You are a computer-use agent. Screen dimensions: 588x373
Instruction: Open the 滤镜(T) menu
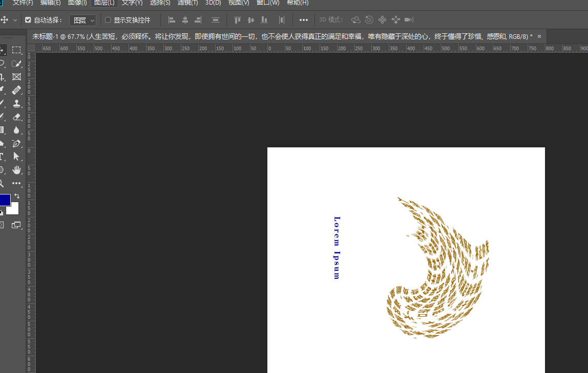[187, 3]
